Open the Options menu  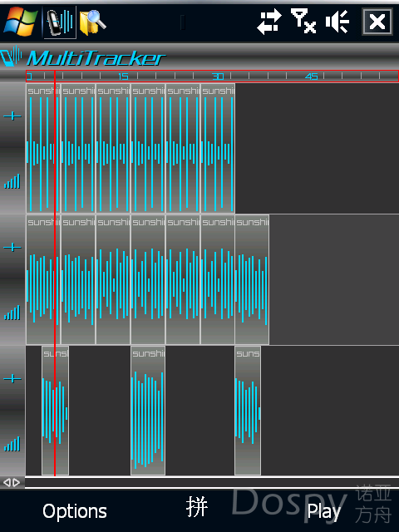(75, 511)
